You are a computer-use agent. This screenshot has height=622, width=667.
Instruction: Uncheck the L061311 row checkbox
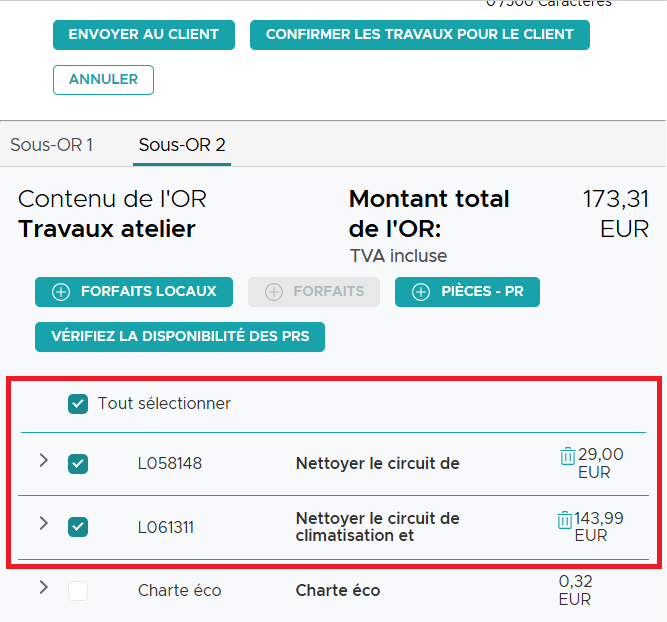point(78,526)
